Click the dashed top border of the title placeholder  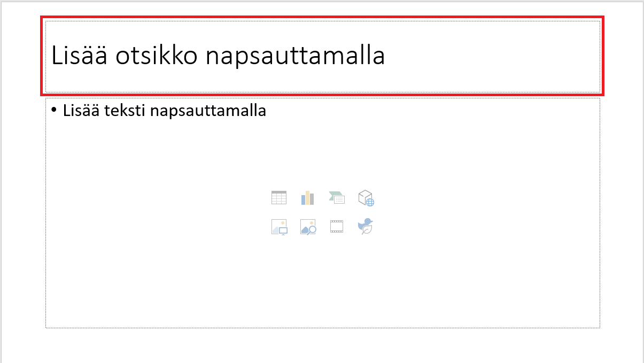click(322, 22)
